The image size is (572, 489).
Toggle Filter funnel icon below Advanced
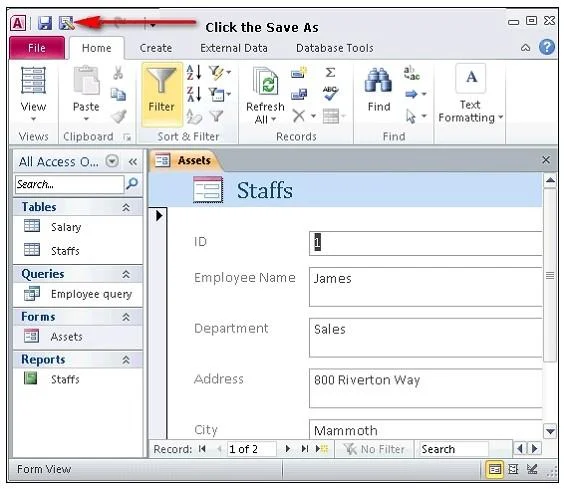[216, 116]
